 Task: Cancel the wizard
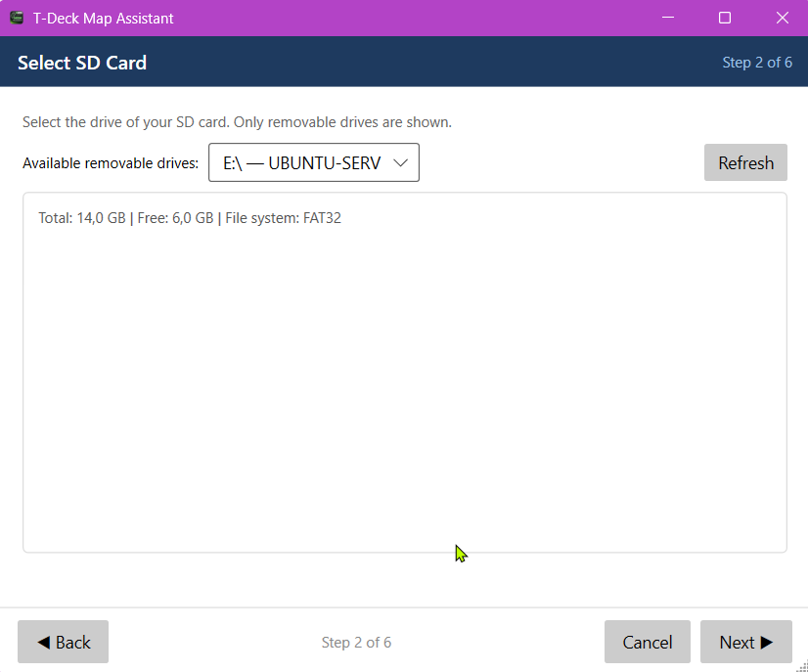(648, 642)
